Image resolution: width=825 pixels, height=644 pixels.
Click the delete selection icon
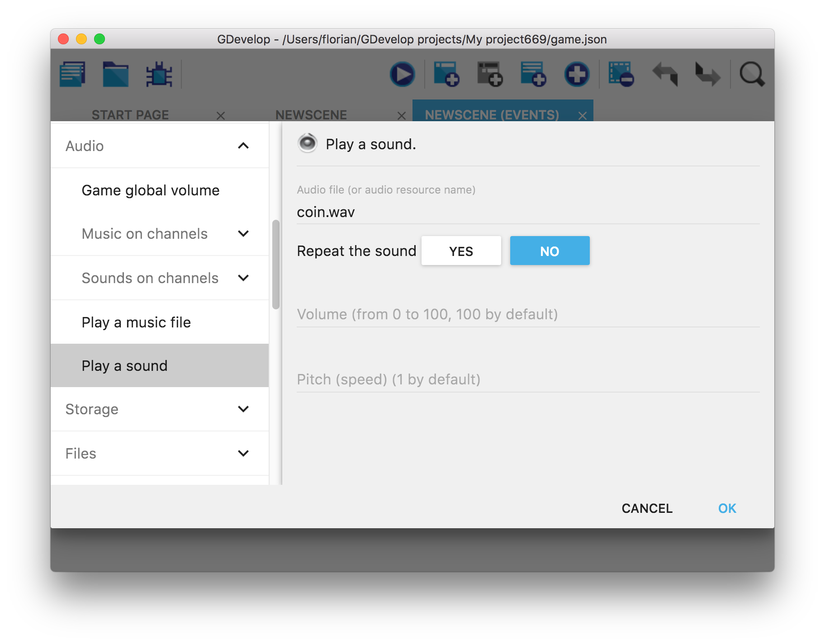pos(621,74)
